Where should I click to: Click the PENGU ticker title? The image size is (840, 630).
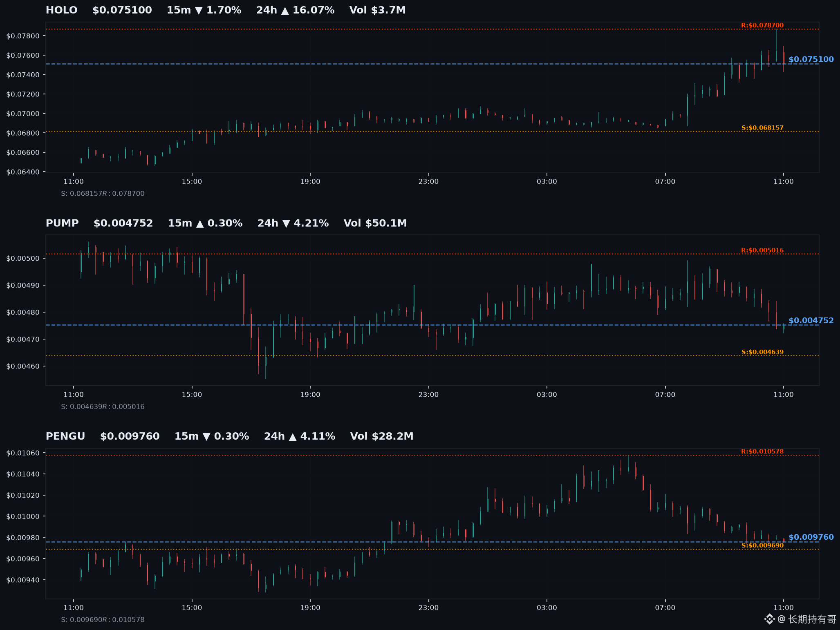point(65,436)
